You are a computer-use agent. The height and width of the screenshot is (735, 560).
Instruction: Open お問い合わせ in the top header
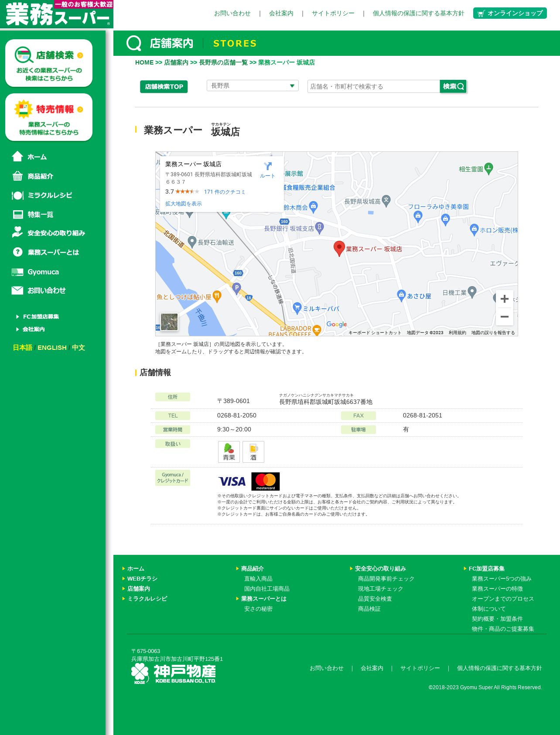click(x=232, y=14)
